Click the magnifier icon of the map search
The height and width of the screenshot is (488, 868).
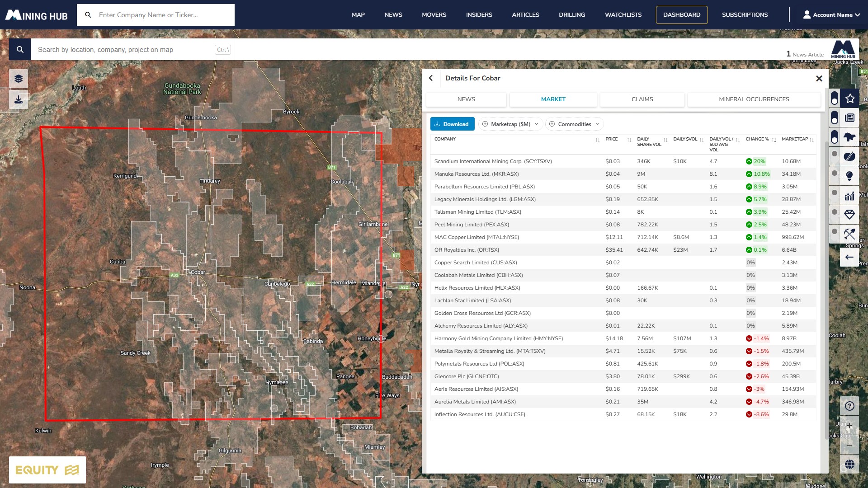(x=20, y=49)
